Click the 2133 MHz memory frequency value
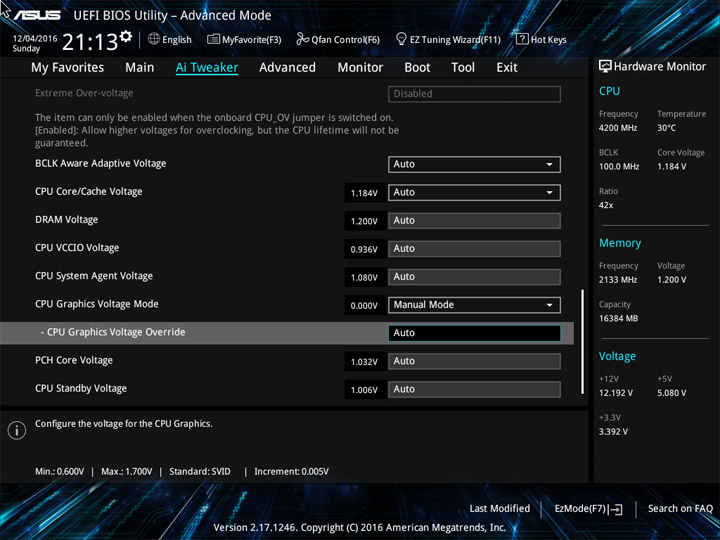 618,280
